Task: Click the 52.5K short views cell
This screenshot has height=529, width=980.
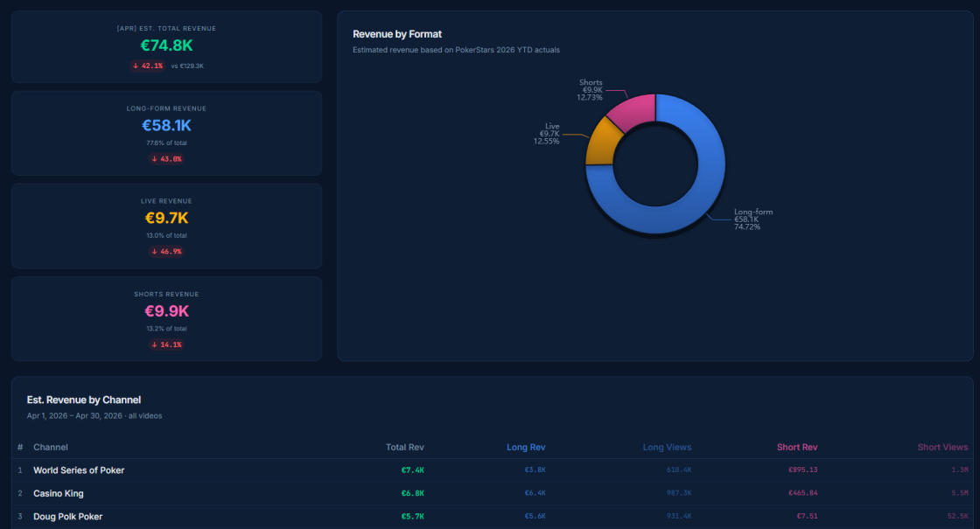Action: [957, 516]
